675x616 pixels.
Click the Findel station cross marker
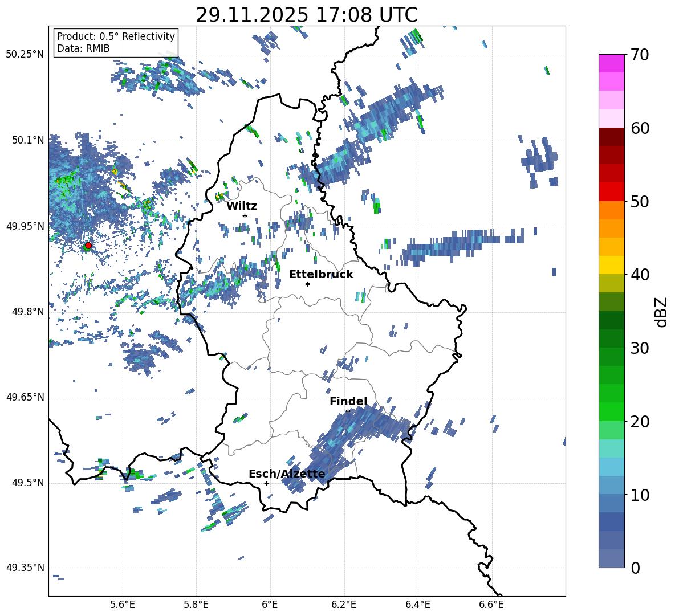[x=348, y=411]
